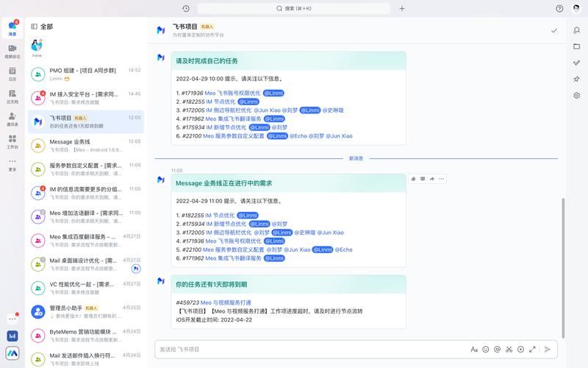Click the scissors screenshot icon
This screenshot has height=368, width=588.
pos(509,349)
